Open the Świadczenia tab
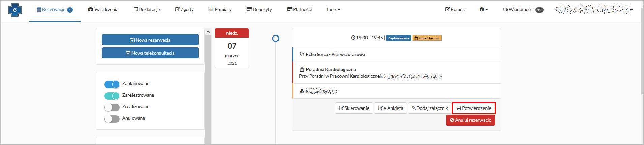Viewport: 644px width, 145px height. pyautogui.click(x=103, y=9)
